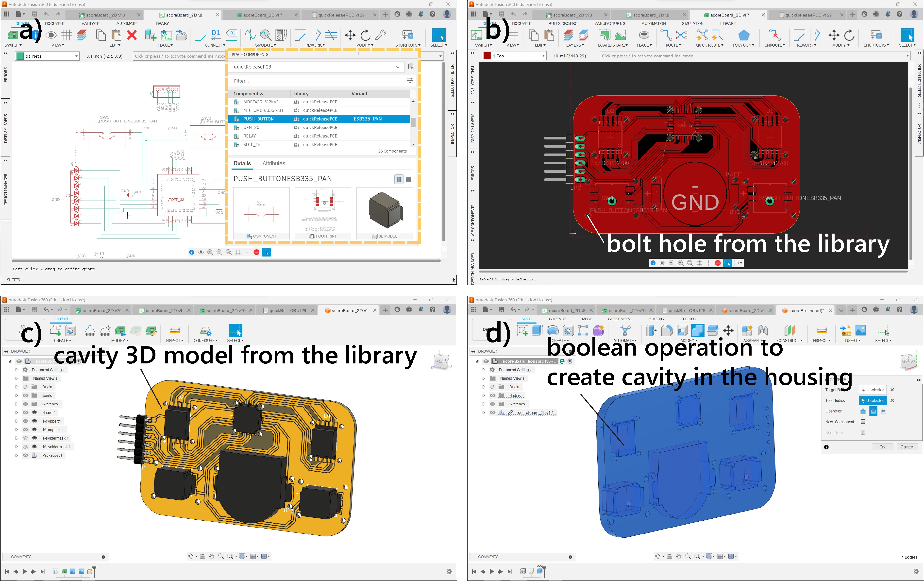Switch to RULES DRC/ERC tab in window b
This screenshot has height=581, width=924.
click(x=563, y=23)
